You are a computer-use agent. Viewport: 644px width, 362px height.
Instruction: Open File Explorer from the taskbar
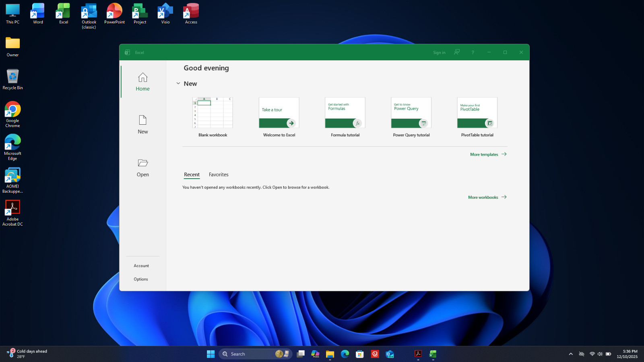click(330, 354)
